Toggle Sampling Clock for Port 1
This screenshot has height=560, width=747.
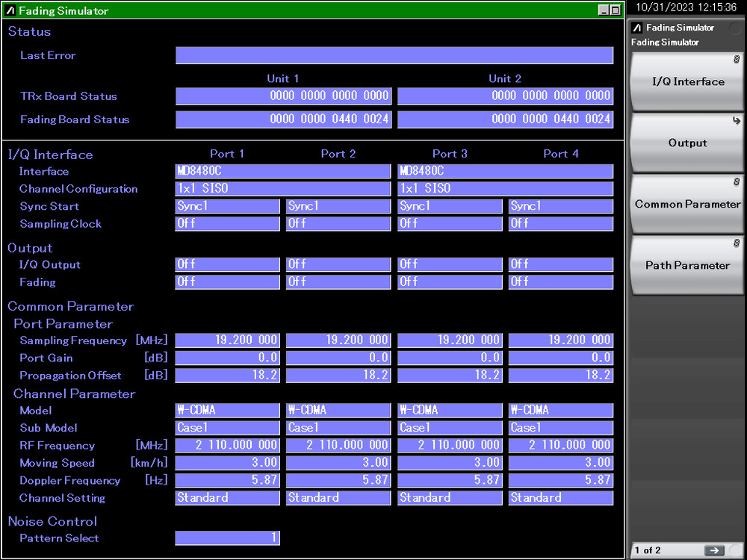coord(228,224)
